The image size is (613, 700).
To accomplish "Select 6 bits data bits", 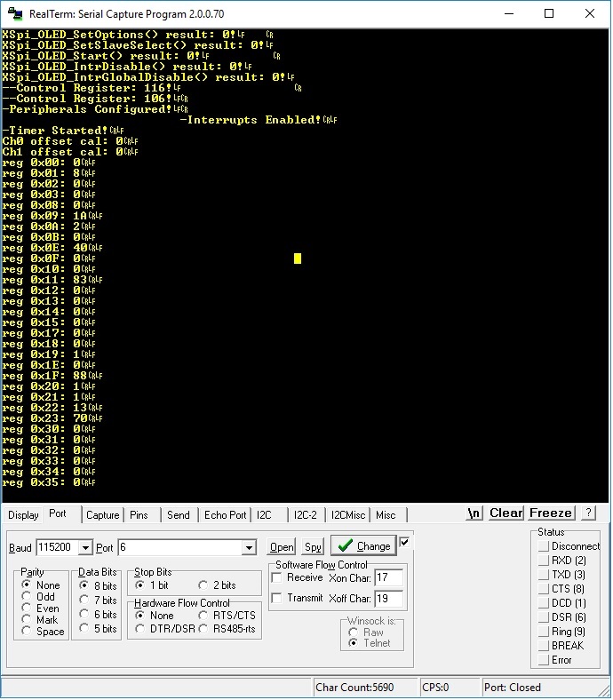I will click(x=98, y=615).
